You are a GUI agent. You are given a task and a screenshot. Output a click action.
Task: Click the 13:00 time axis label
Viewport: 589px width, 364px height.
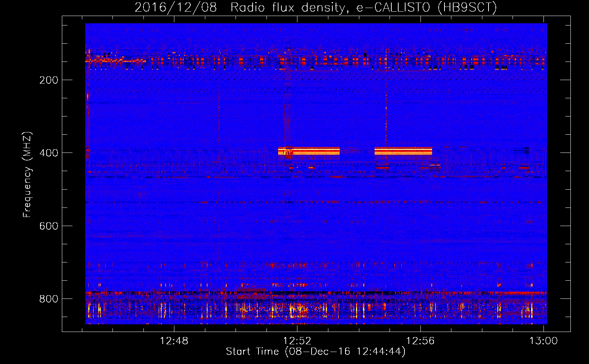tap(543, 341)
